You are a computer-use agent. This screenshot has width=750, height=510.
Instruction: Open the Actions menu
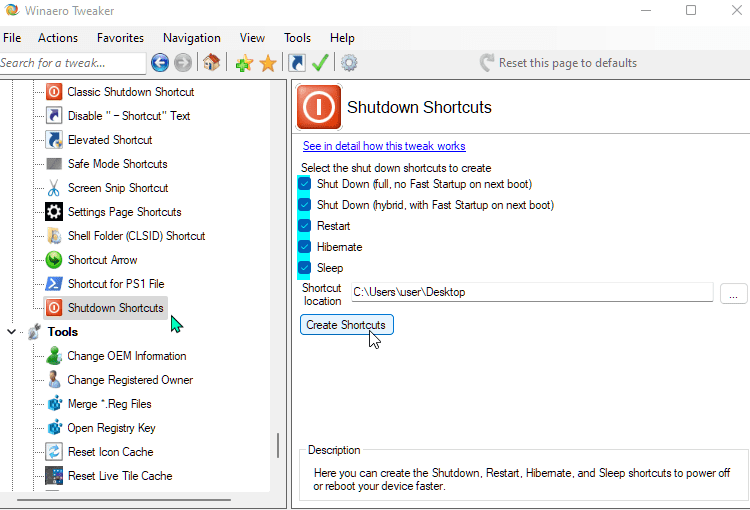tap(58, 38)
